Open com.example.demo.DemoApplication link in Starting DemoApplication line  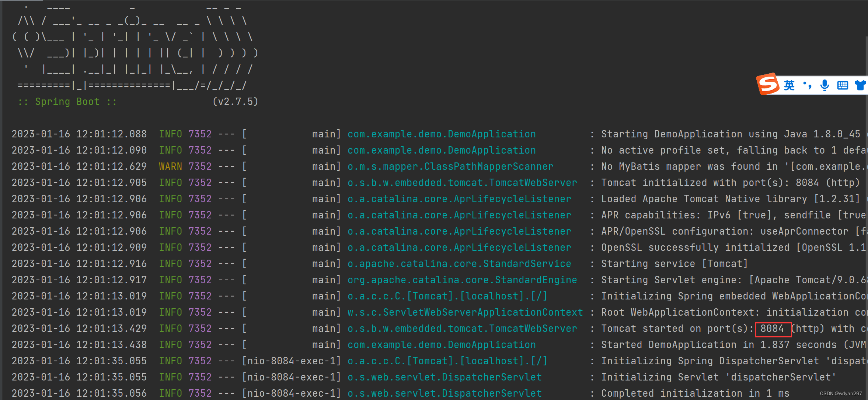[x=442, y=134]
